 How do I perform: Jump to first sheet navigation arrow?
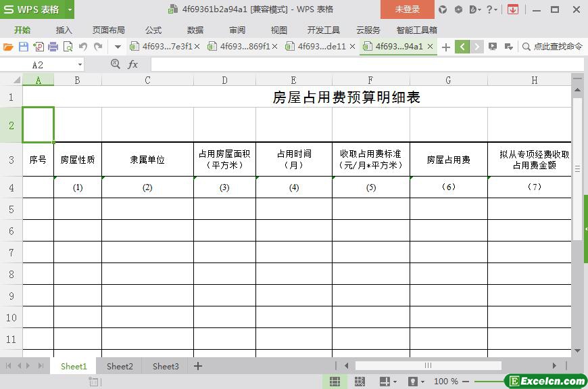8,366
